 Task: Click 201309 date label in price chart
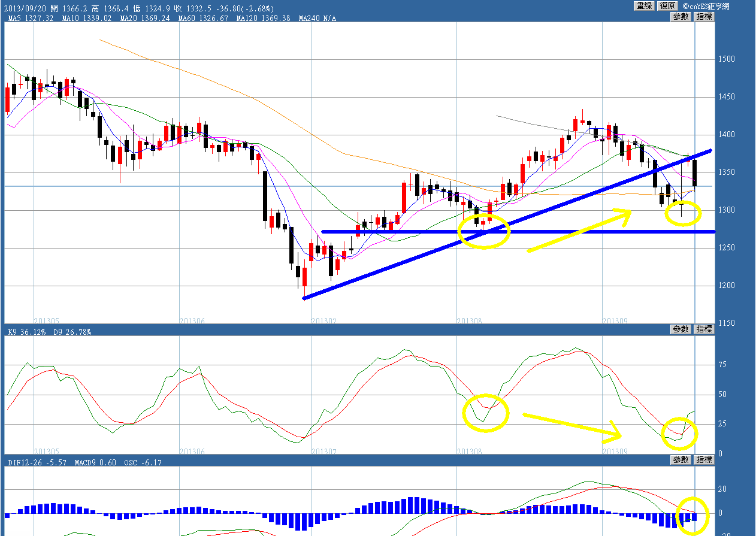pyautogui.click(x=615, y=321)
